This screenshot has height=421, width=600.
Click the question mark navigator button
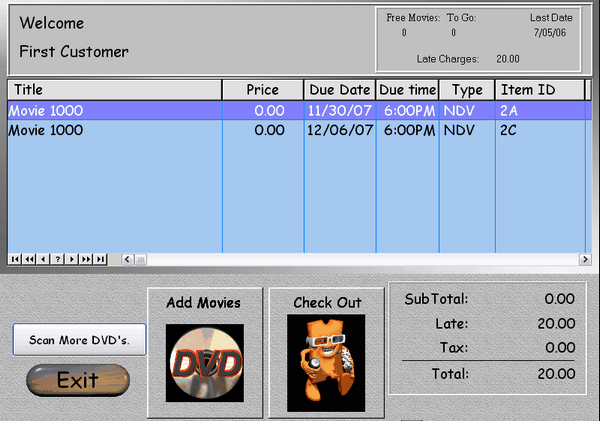click(x=58, y=259)
